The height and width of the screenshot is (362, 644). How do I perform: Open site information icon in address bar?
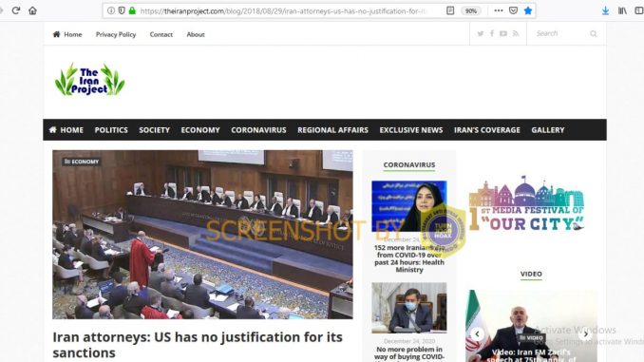coord(111,10)
